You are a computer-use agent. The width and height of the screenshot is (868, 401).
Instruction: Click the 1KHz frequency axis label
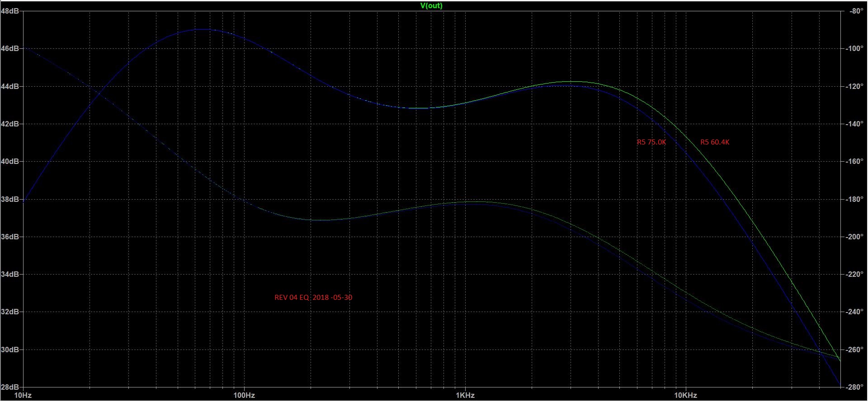click(465, 395)
